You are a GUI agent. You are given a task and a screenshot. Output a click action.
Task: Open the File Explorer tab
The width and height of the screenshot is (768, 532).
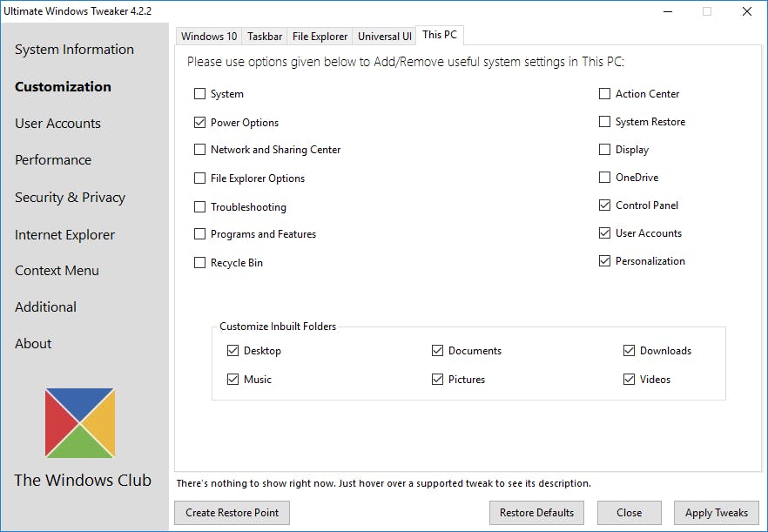[320, 37]
